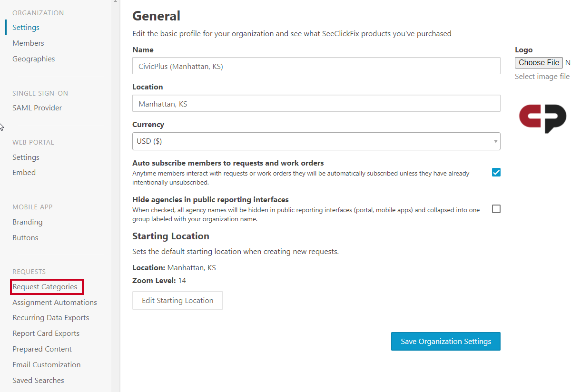Open Organization Settings in sidebar
Screen dimensions: 571x392
click(26, 28)
